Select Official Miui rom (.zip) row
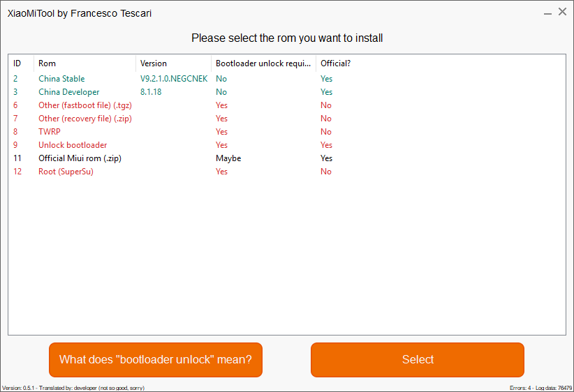Screen dimensions: 574x392 pyautogui.click(x=81, y=158)
